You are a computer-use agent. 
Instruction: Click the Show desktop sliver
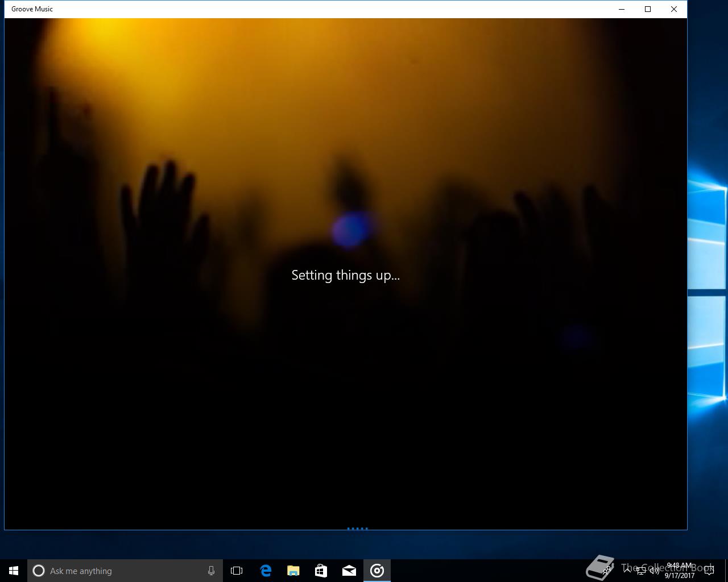pyautogui.click(x=726, y=571)
